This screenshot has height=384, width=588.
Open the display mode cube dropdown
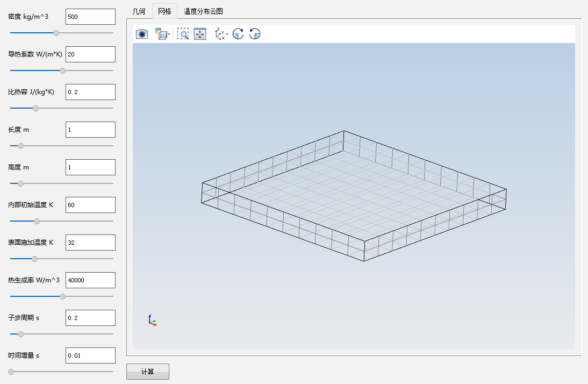pos(163,34)
